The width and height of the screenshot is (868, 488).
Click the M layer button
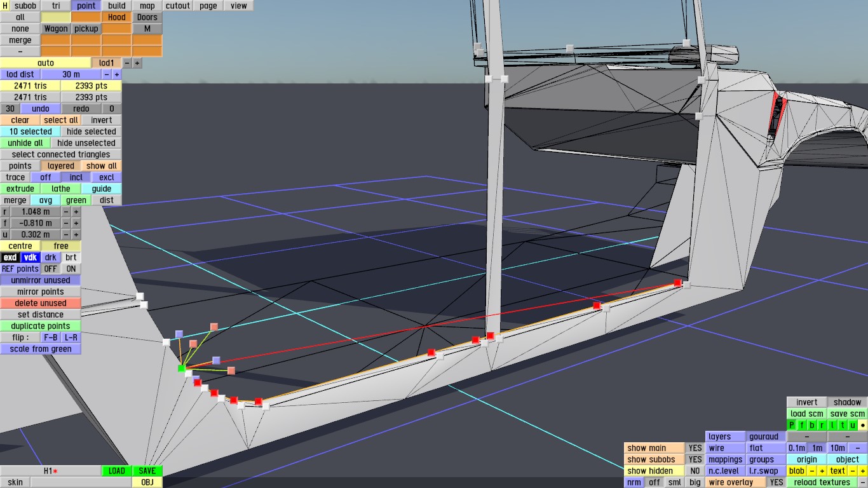pyautogui.click(x=147, y=29)
